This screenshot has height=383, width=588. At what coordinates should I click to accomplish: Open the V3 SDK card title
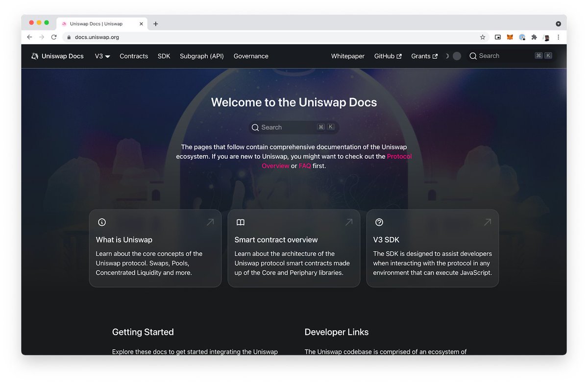pyautogui.click(x=386, y=239)
